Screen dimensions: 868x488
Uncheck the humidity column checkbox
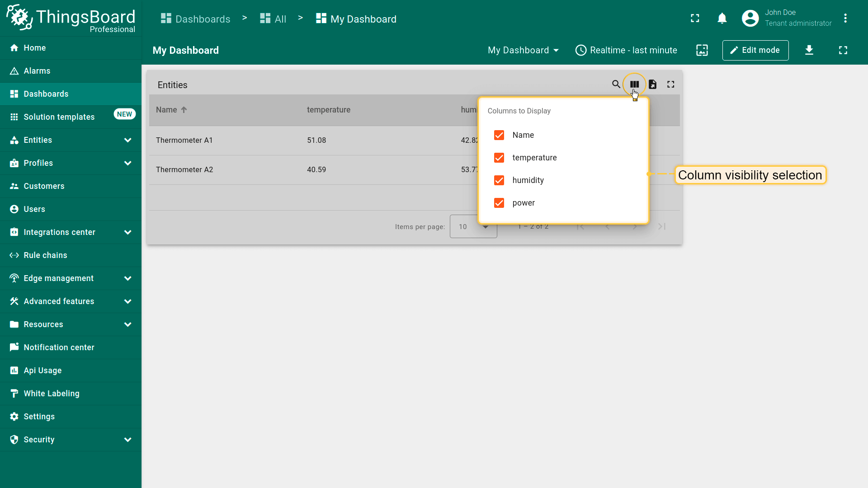499,180
